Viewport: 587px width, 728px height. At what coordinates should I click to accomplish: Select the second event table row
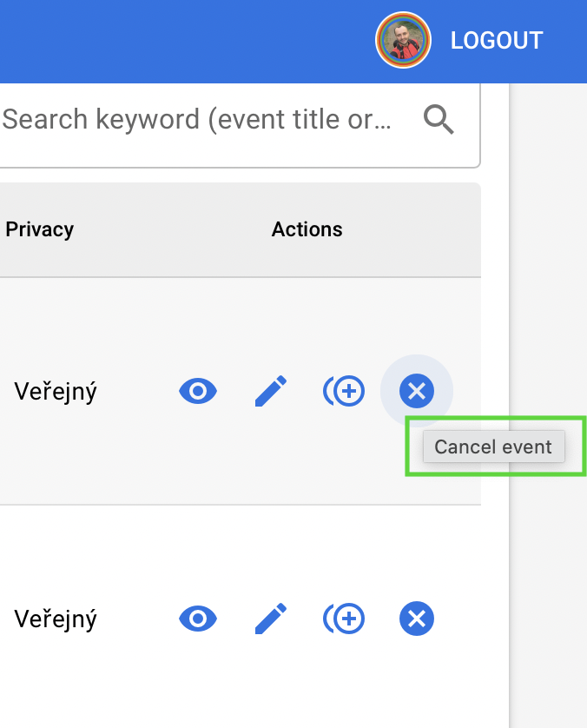pyautogui.click(x=241, y=617)
